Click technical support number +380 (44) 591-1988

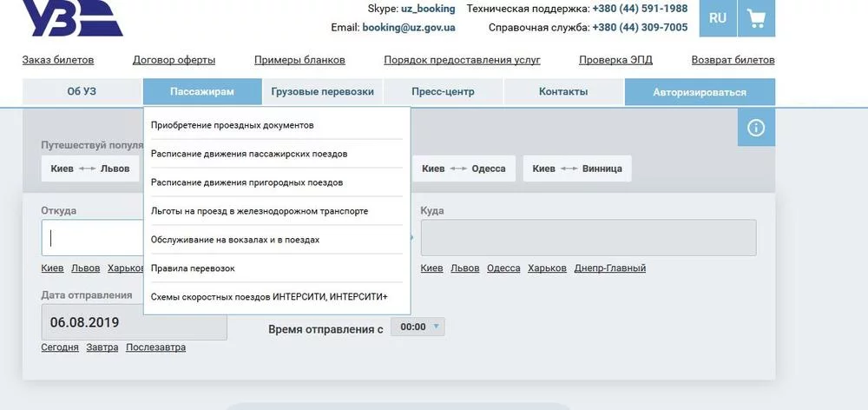click(x=640, y=9)
